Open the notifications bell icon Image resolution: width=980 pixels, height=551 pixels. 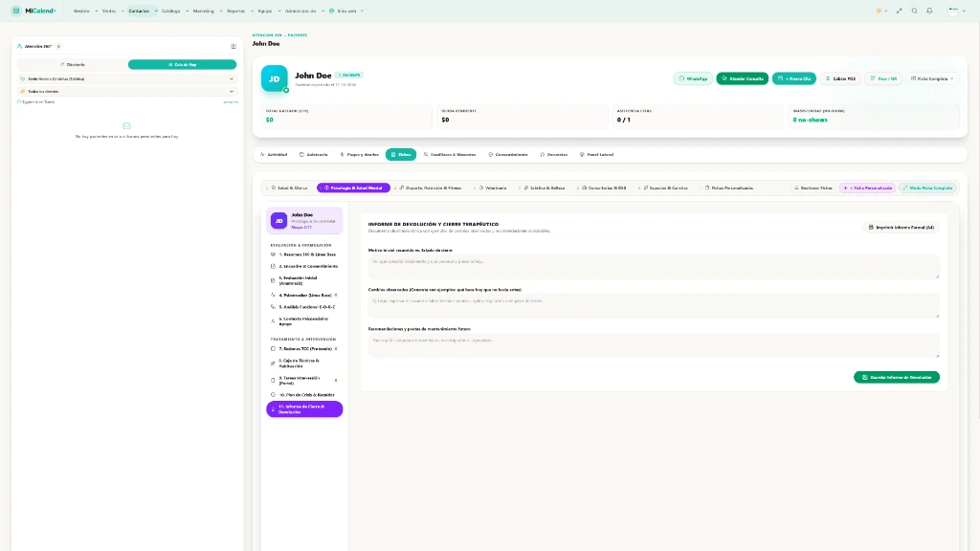pyautogui.click(x=929, y=11)
